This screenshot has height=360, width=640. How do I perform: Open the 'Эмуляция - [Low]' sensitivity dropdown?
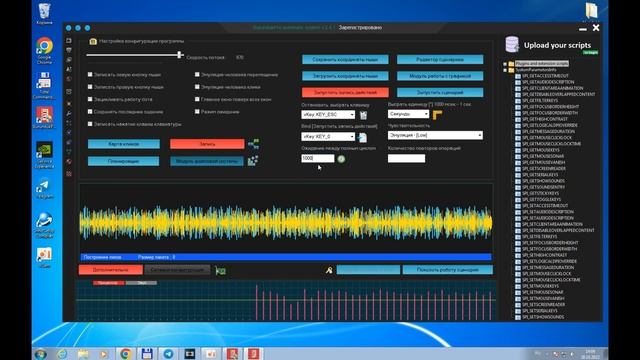[x=435, y=135]
